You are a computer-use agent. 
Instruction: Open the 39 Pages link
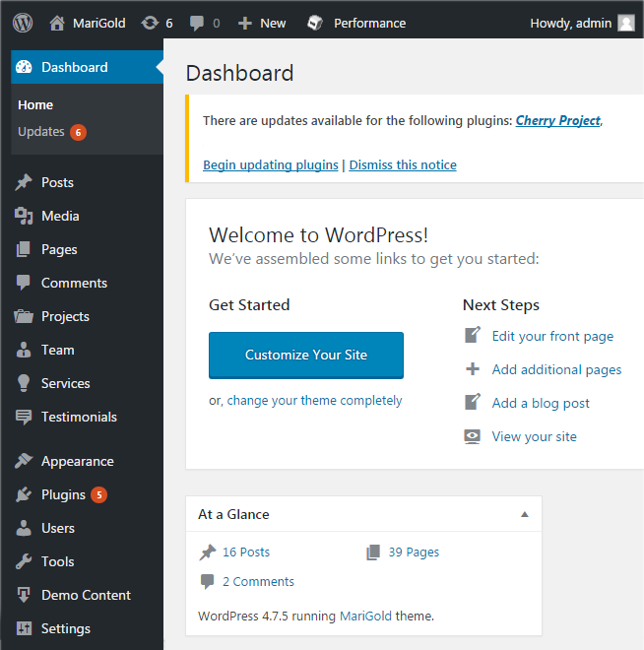pos(414,552)
